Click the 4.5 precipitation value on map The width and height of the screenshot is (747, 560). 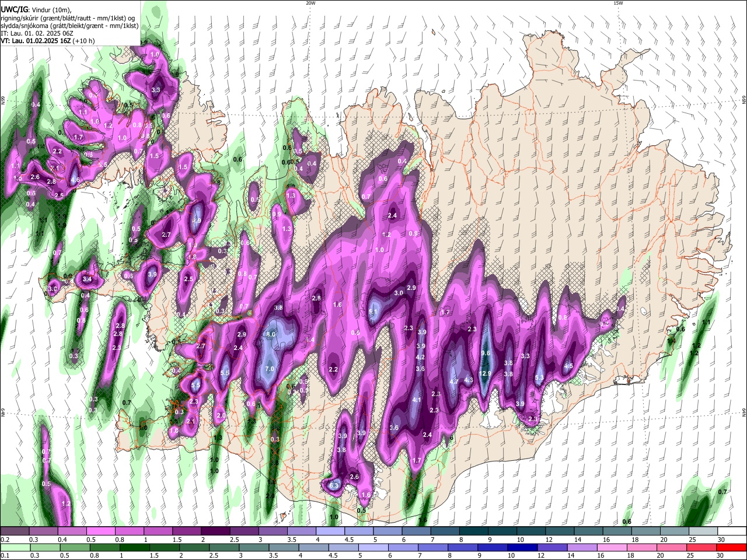[x=568, y=366]
